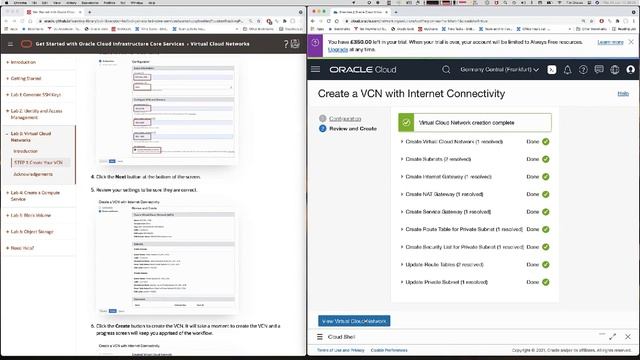Screen dimensions: 640x360
Task: Open Cloud Shell developer tools icon
Action: pos(551,70)
